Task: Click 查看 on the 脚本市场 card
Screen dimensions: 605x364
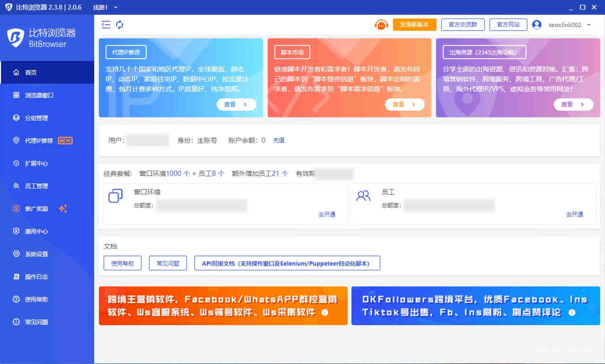Action: coord(405,104)
